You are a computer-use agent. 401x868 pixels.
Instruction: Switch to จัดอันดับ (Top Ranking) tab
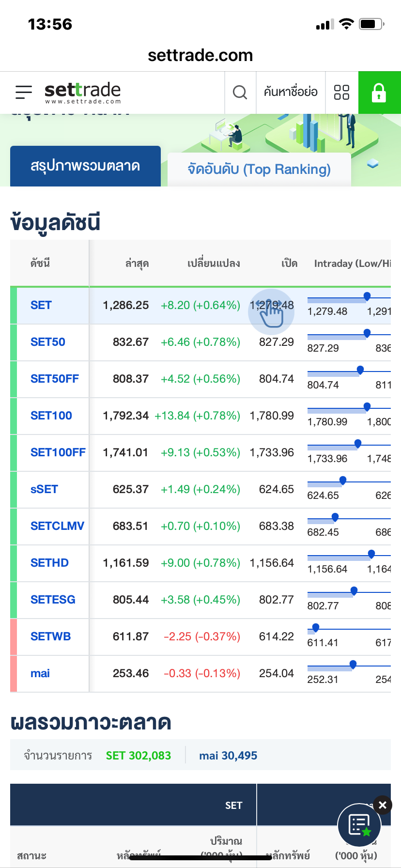click(x=259, y=170)
